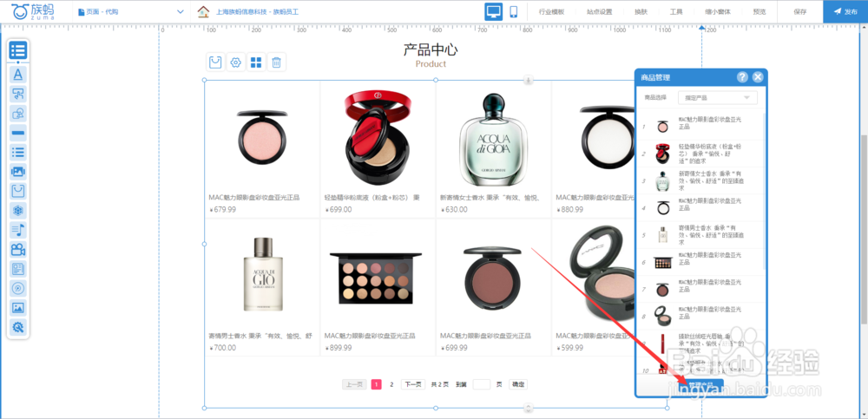Image resolution: width=868 pixels, height=419 pixels.
Task: Click the Acqua di Gio men's cologne image
Action: [262, 275]
